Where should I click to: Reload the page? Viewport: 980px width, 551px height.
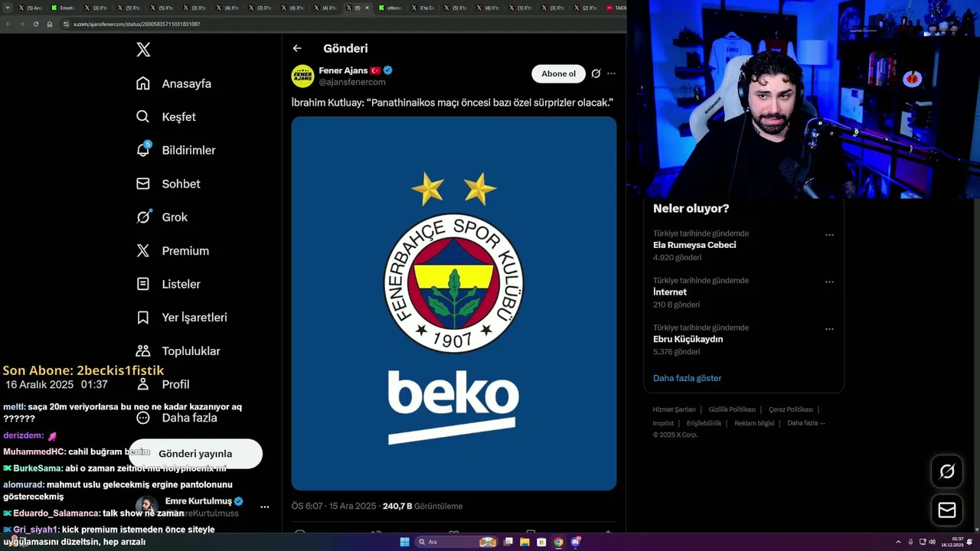(35, 24)
